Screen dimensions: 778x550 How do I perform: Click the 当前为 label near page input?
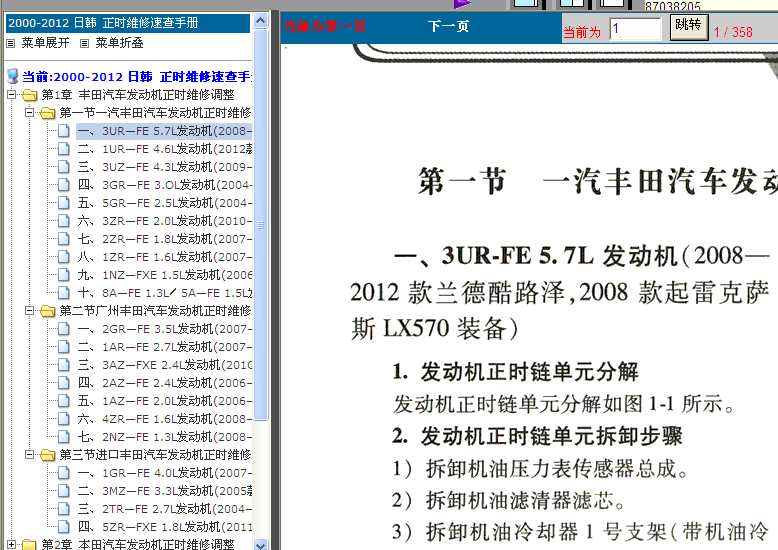(x=582, y=32)
